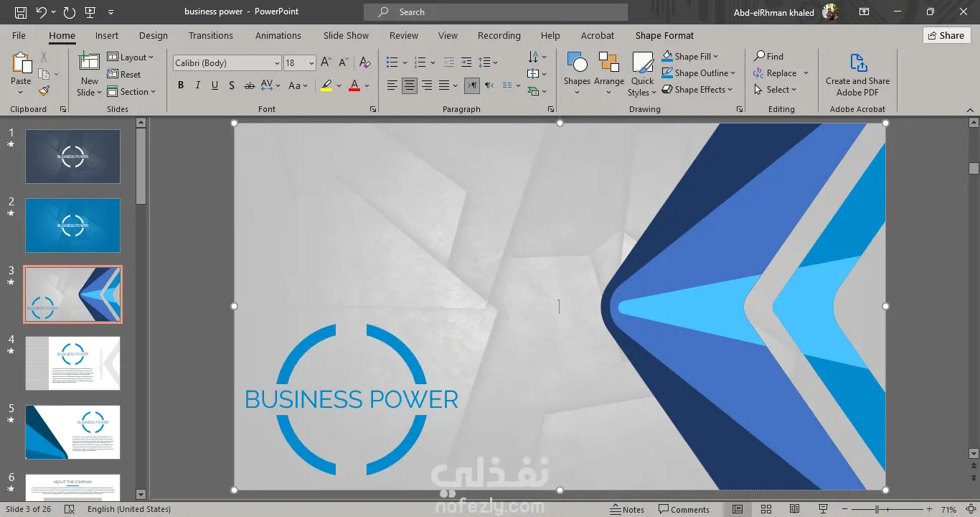This screenshot has height=517, width=980.
Task: Increase list indent level
Action: (466, 62)
